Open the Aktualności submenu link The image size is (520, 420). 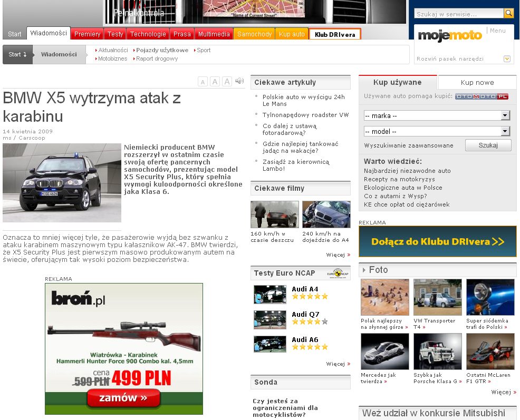click(113, 50)
